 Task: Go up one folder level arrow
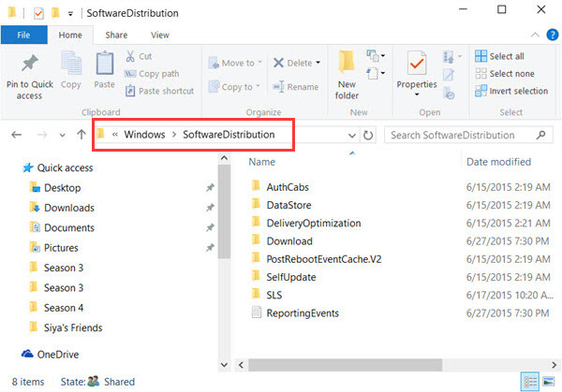point(81,135)
